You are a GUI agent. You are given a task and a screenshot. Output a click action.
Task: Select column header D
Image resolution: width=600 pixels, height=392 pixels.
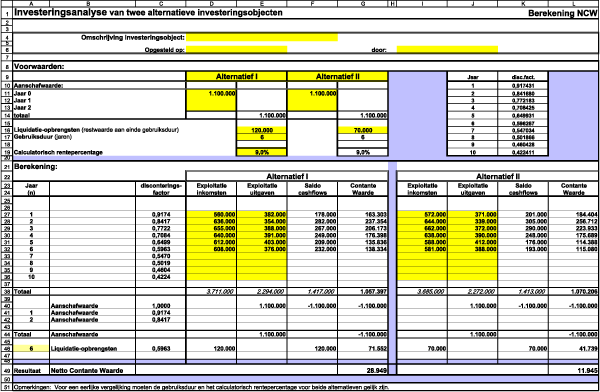[x=211, y=3]
